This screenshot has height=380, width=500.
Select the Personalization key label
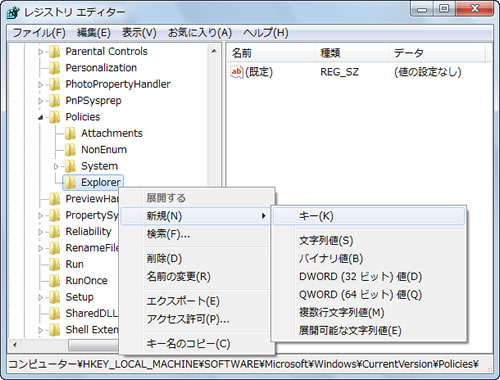[101, 68]
